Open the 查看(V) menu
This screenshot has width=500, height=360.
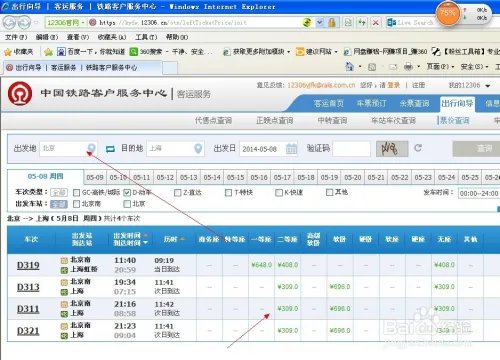coord(78,37)
